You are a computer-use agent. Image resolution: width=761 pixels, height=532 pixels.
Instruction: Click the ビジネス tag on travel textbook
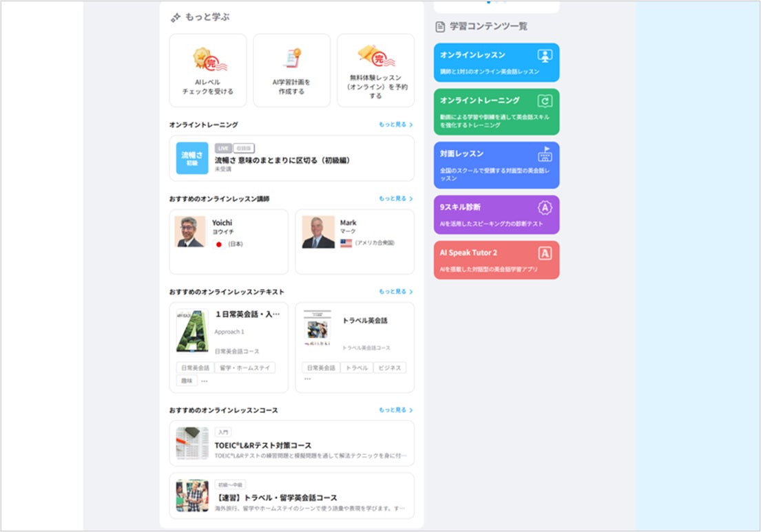[x=390, y=368]
